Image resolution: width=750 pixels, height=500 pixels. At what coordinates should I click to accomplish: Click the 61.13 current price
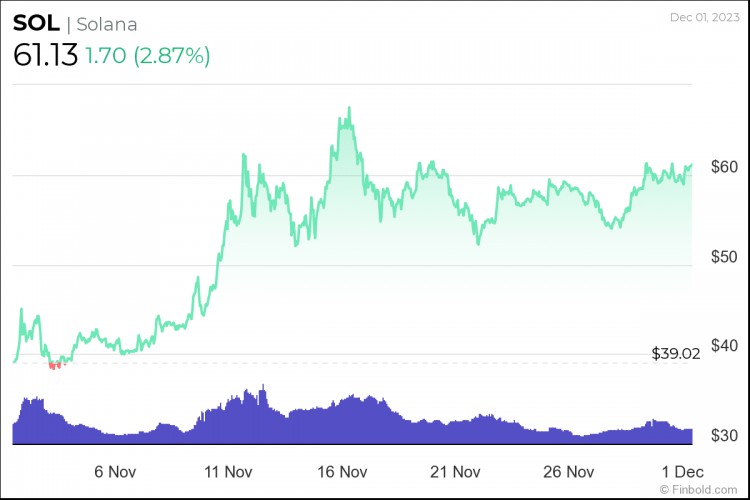pos(45,55)
